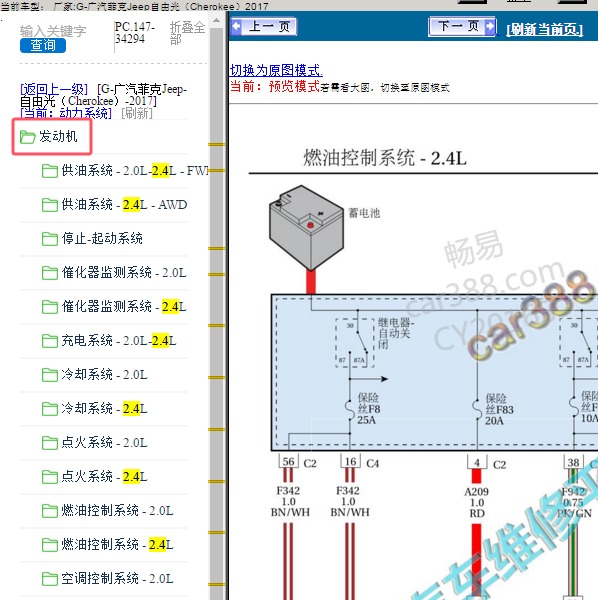The height and width of the screenshot is (600, 598).
Task: Open folder icon for 燃油控制系统 2.4L
Action: coord(50,545)
